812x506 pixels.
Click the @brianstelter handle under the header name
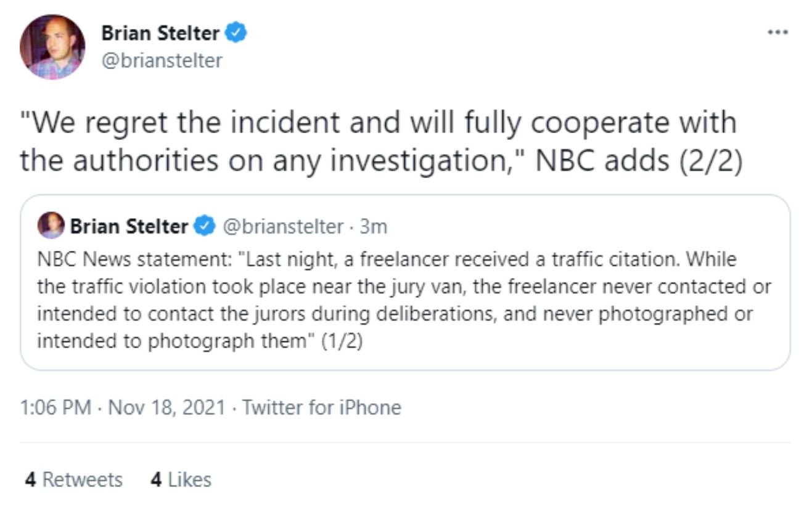tap(161, 61)
